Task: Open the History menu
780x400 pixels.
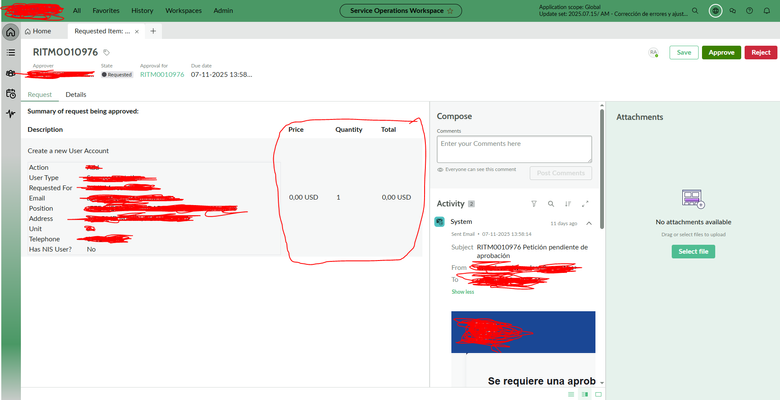Action: [142, 10]
